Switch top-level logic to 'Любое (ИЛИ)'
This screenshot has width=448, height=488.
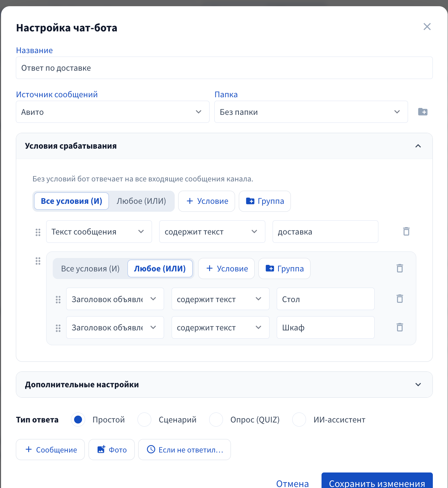click(141, 201)
